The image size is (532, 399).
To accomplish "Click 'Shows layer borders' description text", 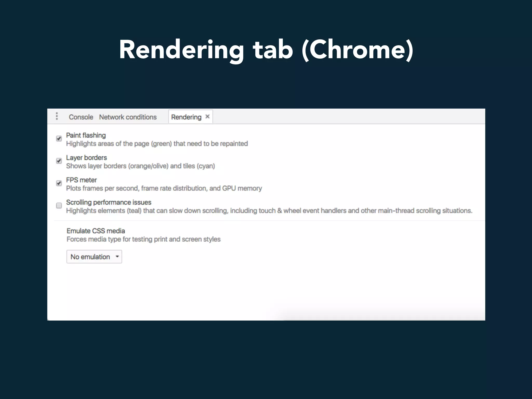I will [x=141, y=166].
